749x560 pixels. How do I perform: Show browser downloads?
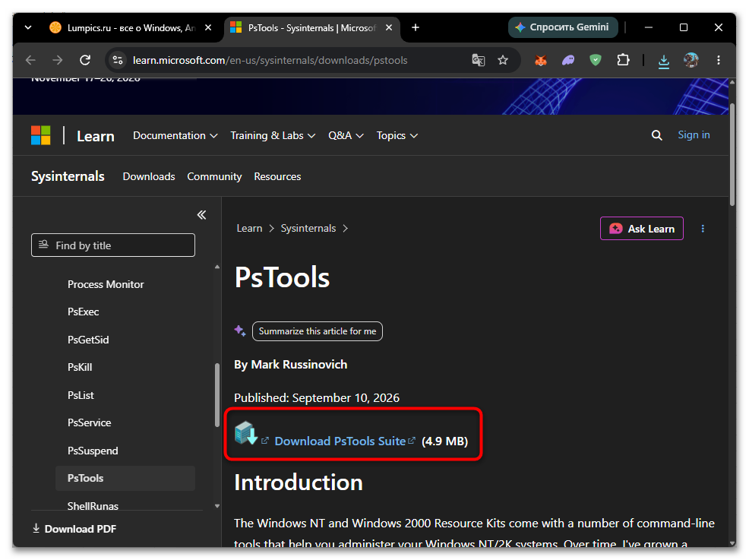[663, 61]
